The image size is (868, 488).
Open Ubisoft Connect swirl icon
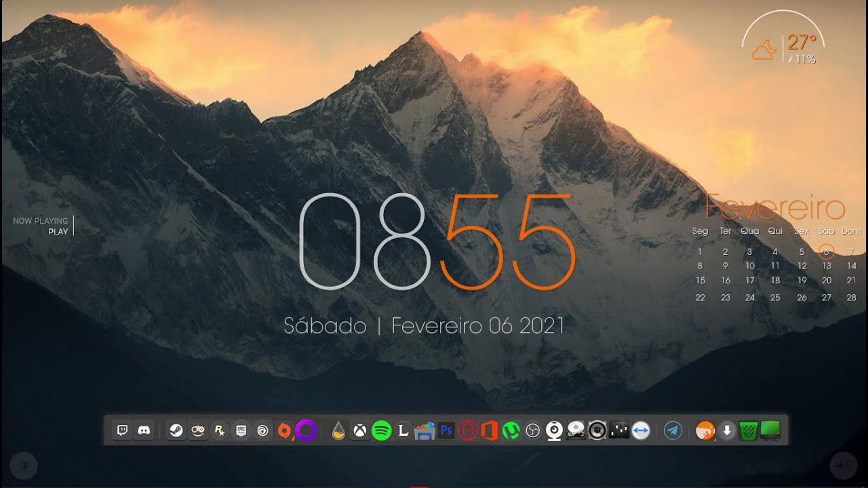click(x=262, y=430)
